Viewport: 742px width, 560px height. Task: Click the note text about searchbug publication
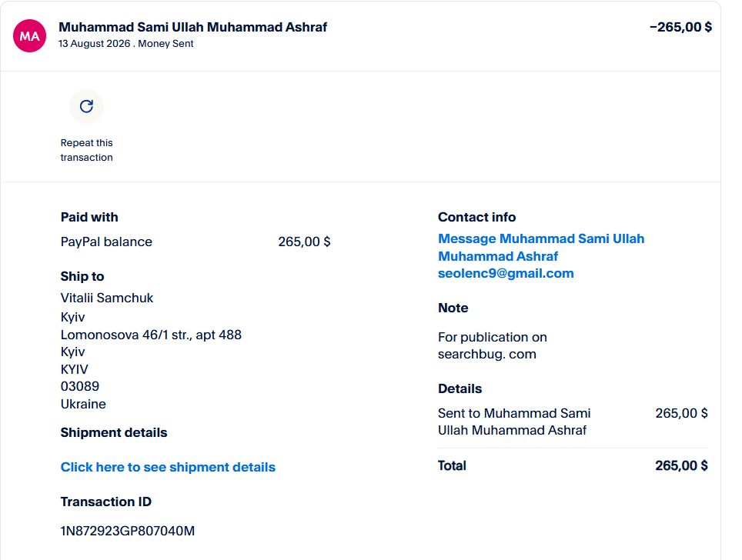(492, 345)
